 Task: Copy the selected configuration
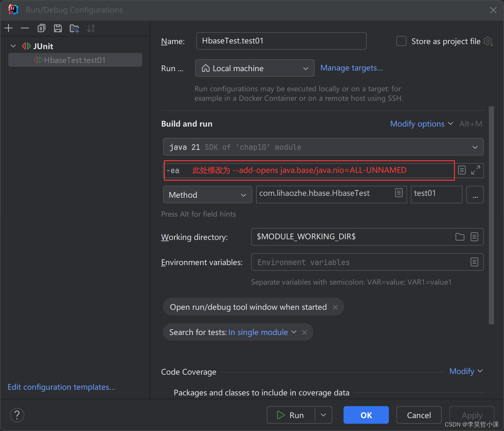pos(41,28)
